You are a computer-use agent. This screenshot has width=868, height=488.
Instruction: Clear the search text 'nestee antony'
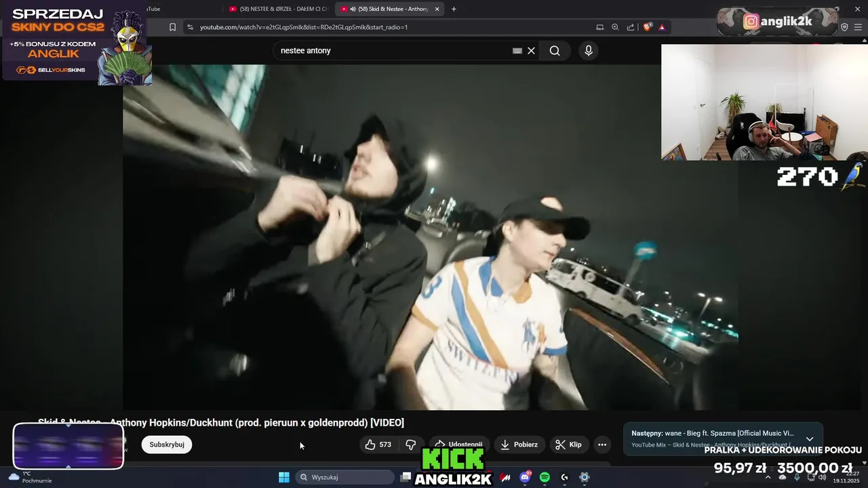tap(532, 51)
